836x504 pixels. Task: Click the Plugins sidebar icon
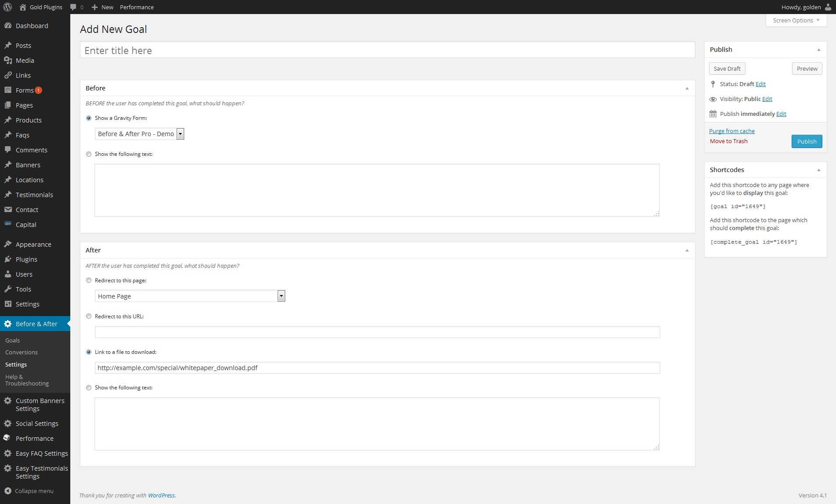point(8,259)
